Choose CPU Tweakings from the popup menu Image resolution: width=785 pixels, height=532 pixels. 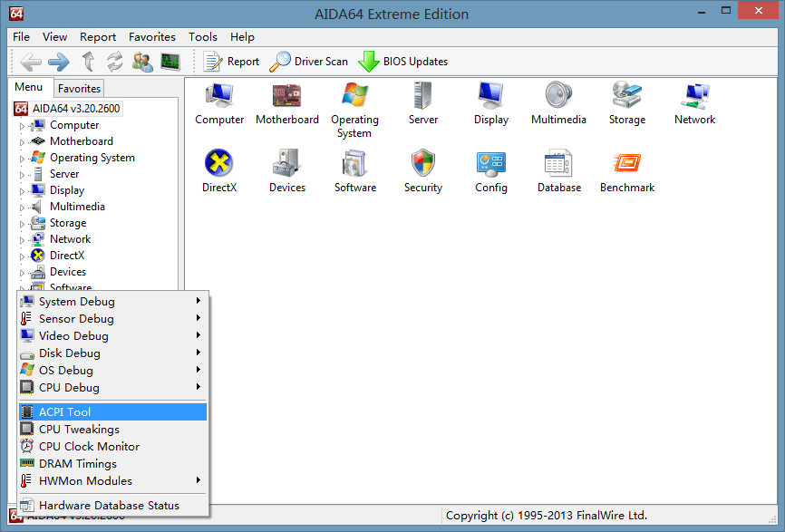point(112,429)
